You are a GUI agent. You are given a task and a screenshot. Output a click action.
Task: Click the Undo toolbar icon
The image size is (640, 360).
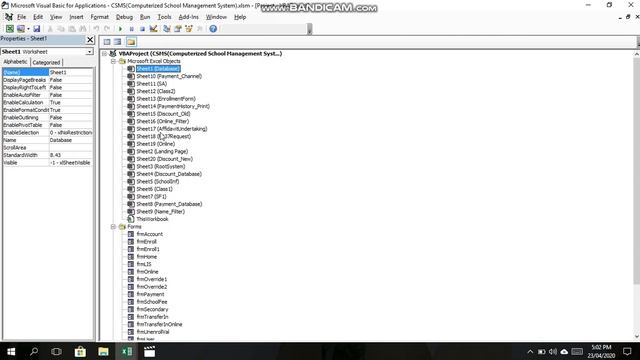point(96,29)
